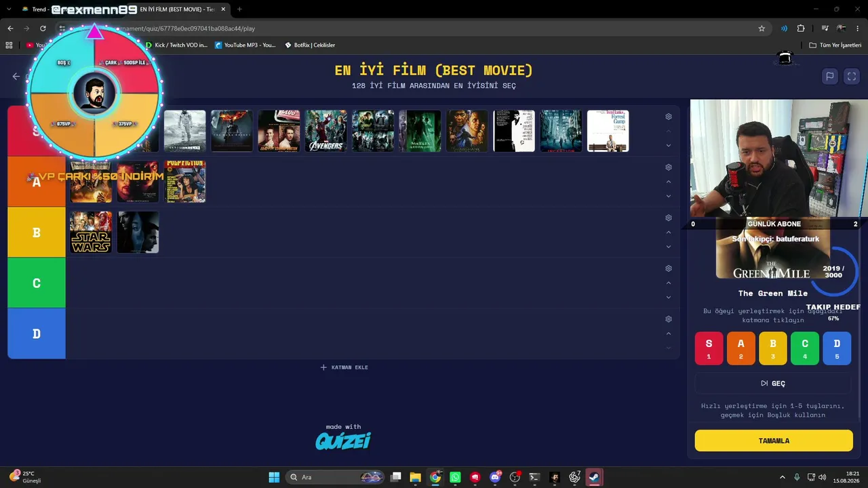868x488 pixels.
Task: Move the S tier row down
Action: [669, 145]
